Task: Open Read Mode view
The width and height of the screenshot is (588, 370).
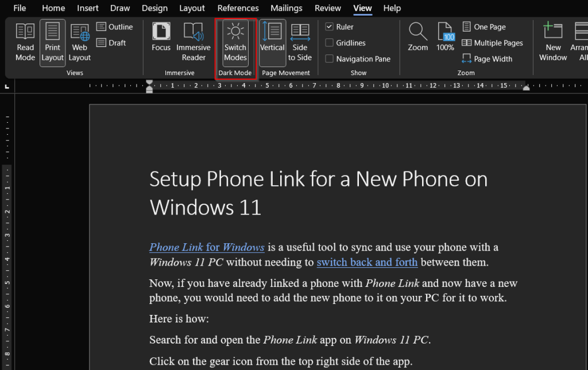Action: pyautogui.click(x=25, y=42)
